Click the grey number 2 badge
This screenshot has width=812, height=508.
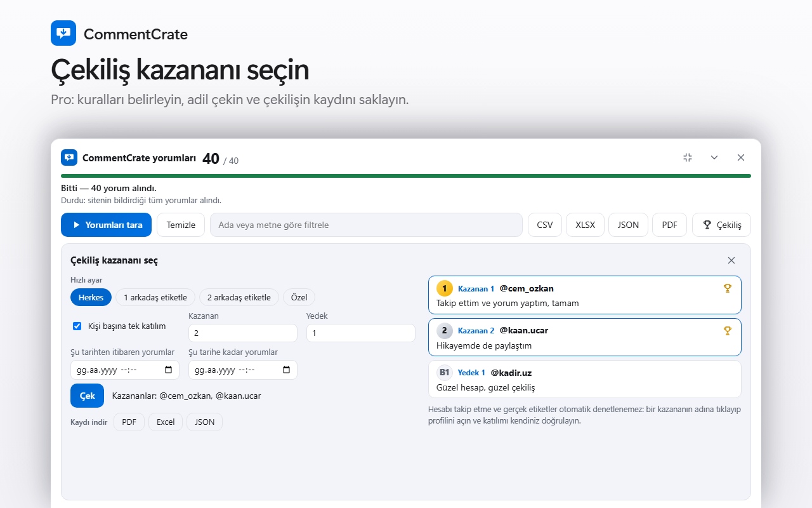pyautogui.click(x=445, y=330)
